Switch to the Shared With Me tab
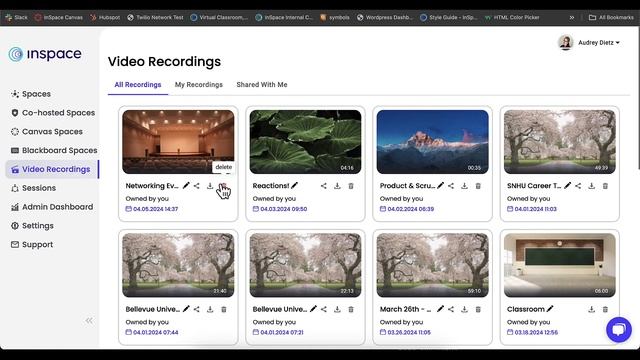 coord(262,84)
